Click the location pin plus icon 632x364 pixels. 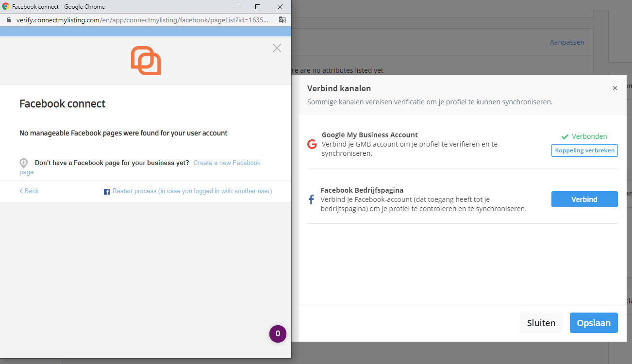(x=24, y=163)
